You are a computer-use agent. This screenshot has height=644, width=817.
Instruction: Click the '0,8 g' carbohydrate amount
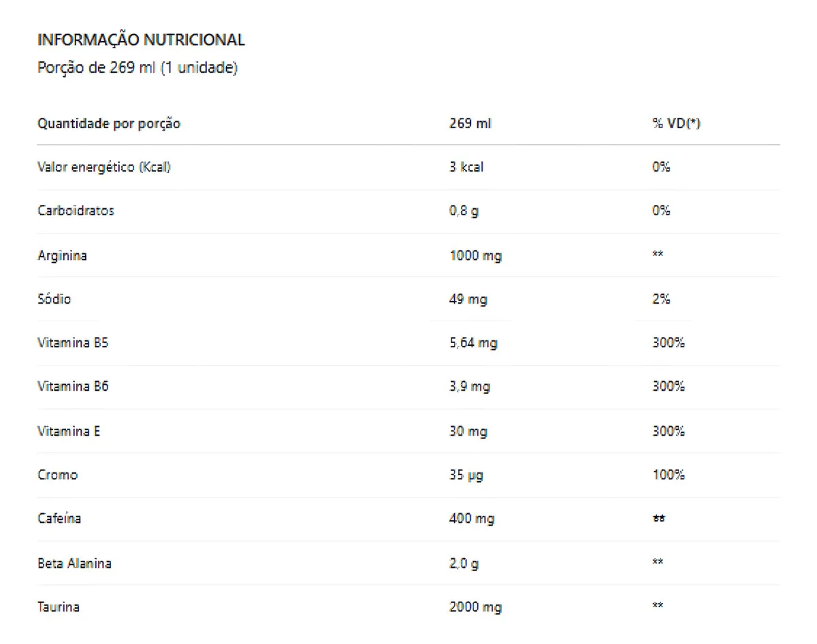(x=464, y=211)
